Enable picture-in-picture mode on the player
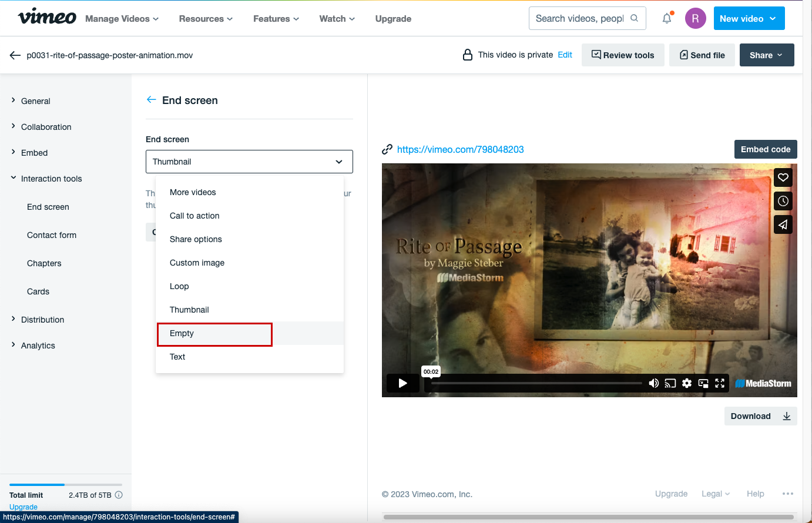The height and width of the screenshot is (523, 812). (x=703, y=383)
